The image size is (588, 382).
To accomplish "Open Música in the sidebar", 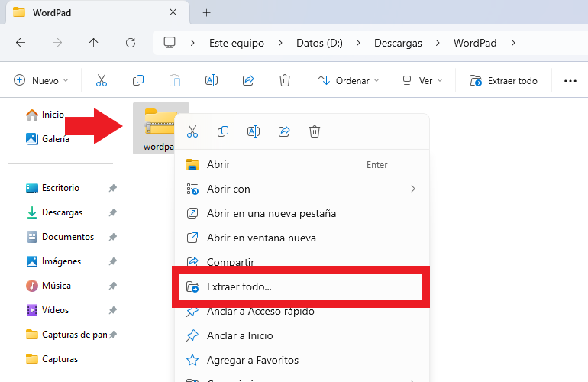I will click(x=48, y=286).
